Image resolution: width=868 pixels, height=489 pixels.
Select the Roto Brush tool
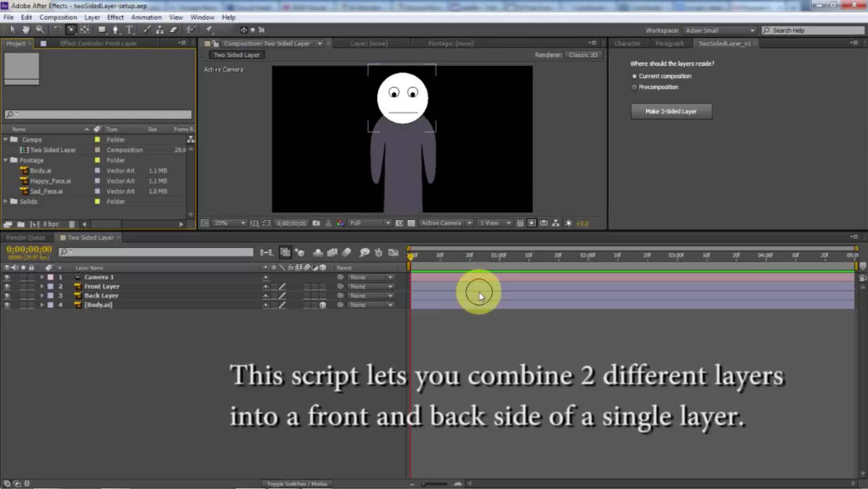pyautogui.click(x=190, y=29)
